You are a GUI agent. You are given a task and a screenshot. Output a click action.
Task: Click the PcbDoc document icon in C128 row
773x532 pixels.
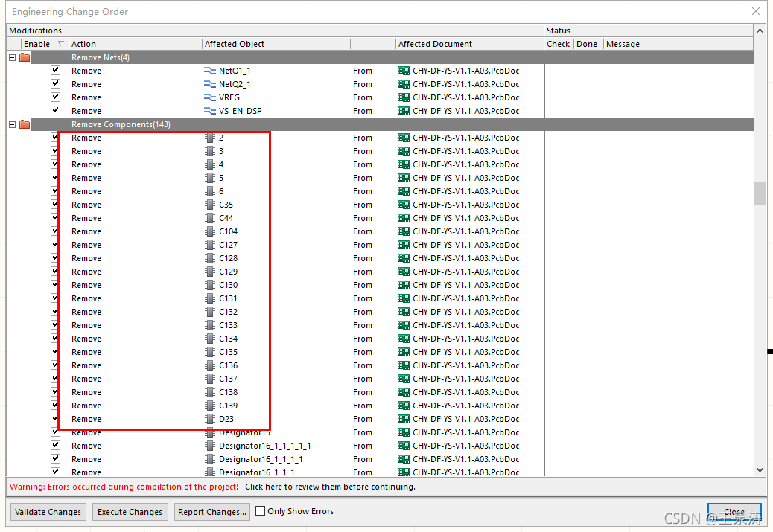click(404, 258)
